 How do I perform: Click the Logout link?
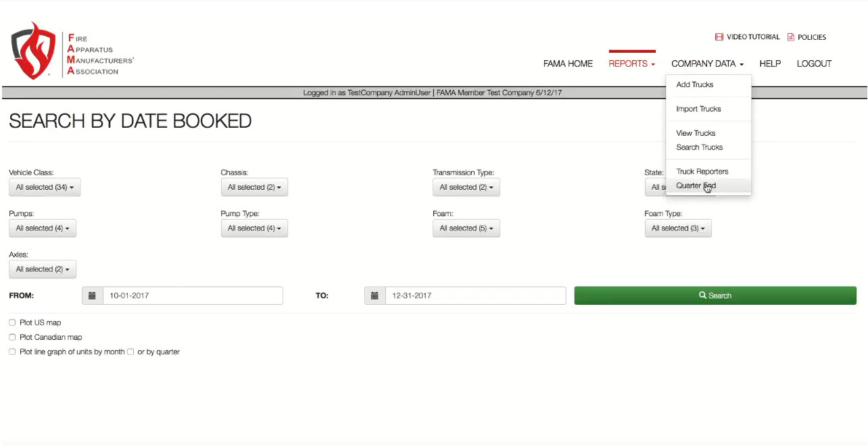tap(814, 64)
